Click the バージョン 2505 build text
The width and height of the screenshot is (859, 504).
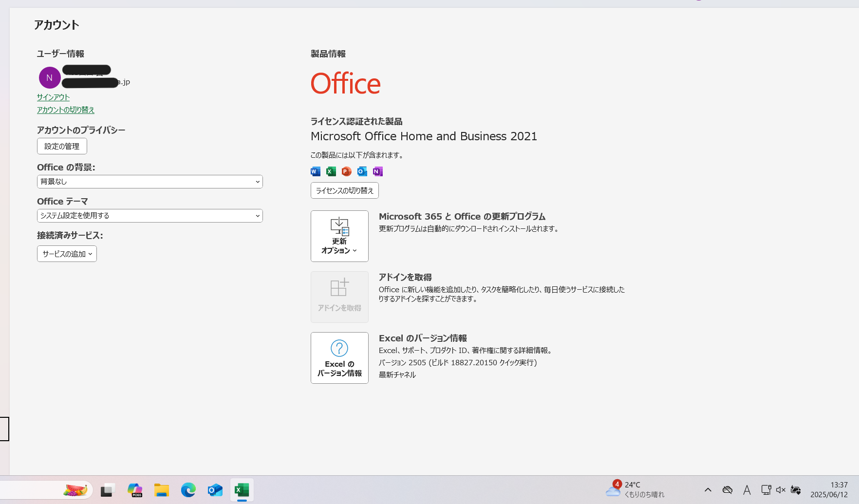(458, 362)
